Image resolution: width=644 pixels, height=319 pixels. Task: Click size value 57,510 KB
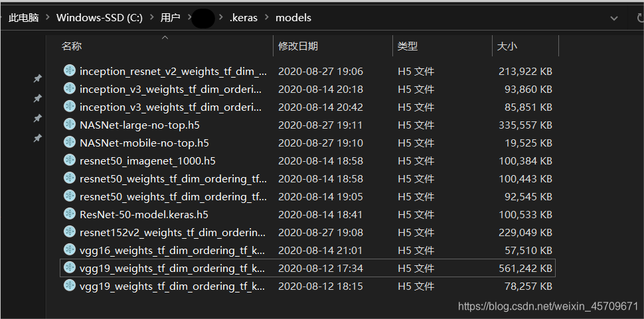[x=528, y=251]
